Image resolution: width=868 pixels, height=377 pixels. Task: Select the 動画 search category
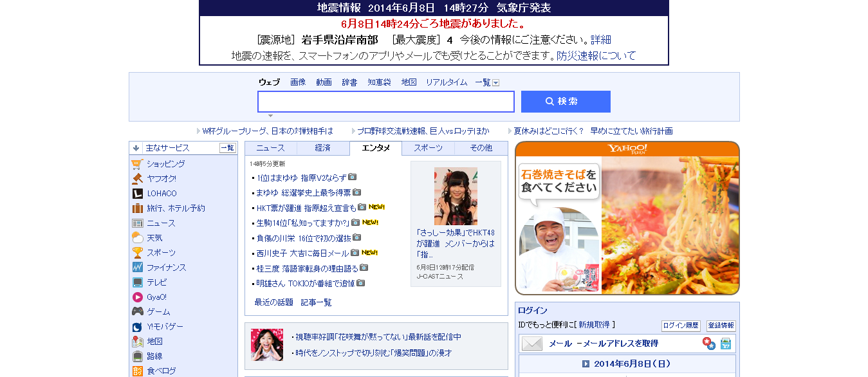tap(324, 82)
